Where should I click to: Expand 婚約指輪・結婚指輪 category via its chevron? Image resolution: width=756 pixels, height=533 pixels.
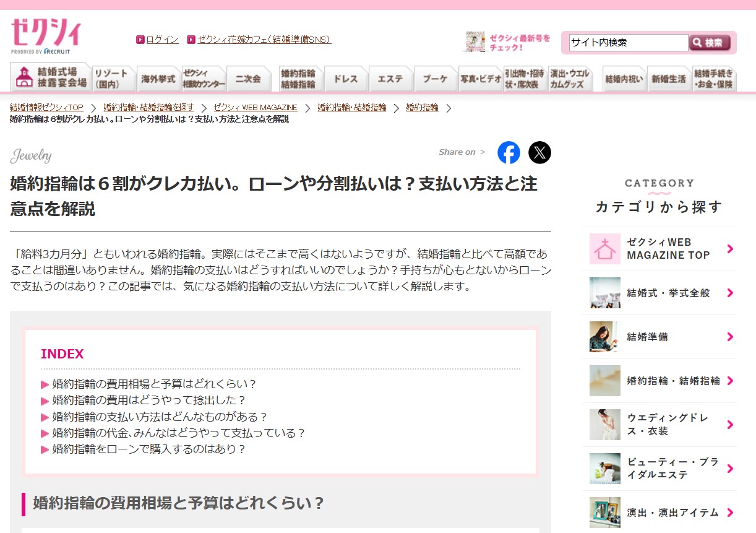click(730, 381)
